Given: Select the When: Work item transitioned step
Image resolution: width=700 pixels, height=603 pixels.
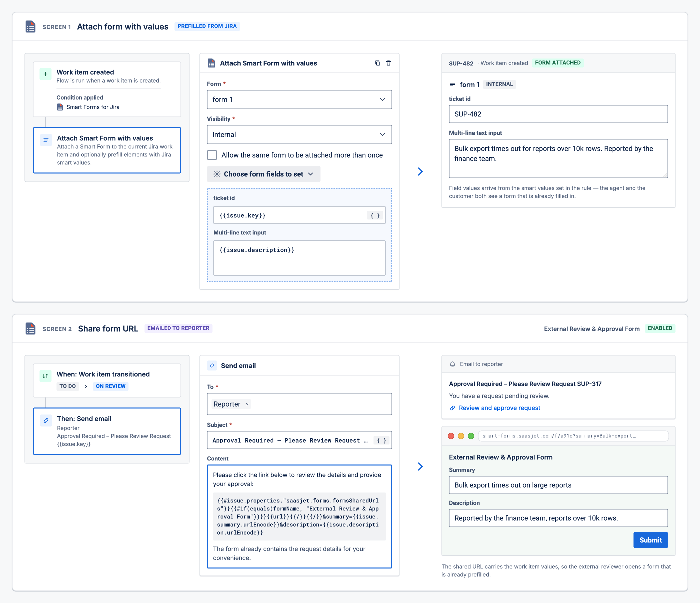Looking at the screenshot, I should pos(107,380).
